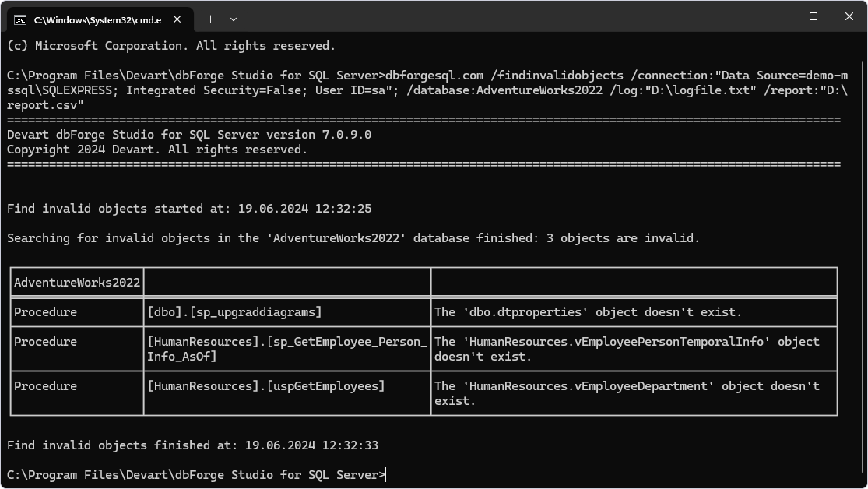
Task: Click the dbforgesql.com /findinvalidobjects command text
Action: coord(504,76)
